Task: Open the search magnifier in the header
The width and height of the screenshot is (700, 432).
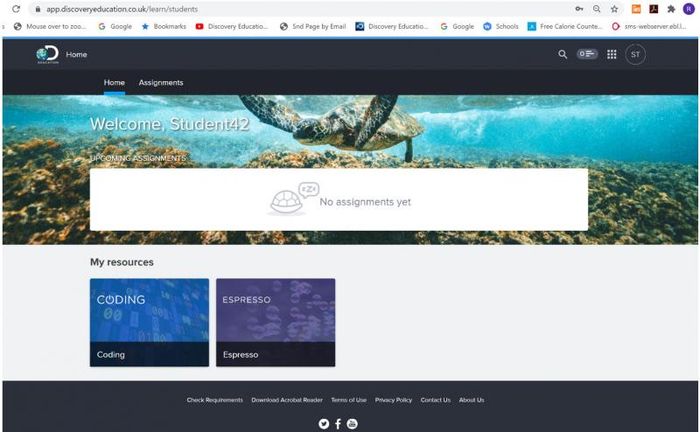Action: pyautogui.click(x=562, y=54)
